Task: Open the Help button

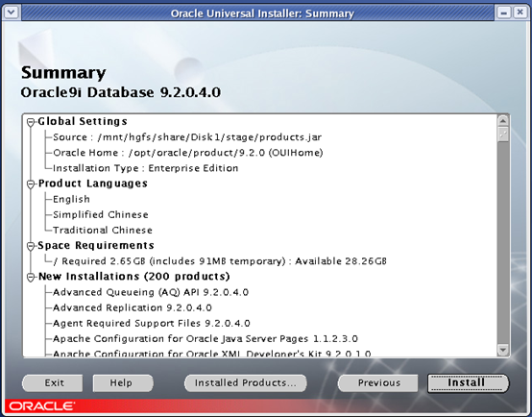Action: pos(123,383)
